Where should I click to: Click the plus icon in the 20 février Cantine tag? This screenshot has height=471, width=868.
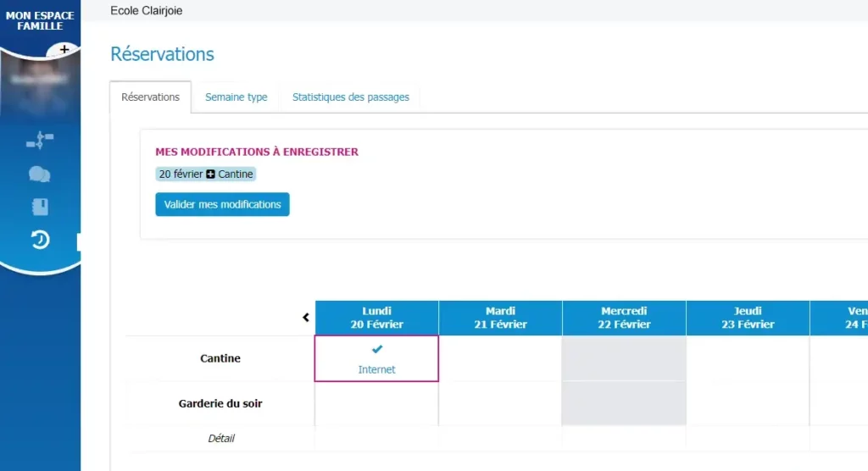tap(210, 174)
